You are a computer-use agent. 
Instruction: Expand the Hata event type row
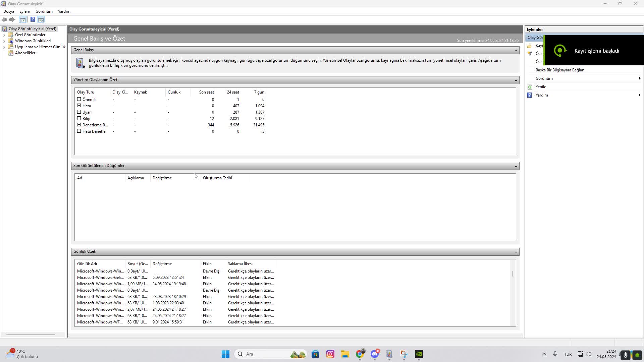click(79, 106)
